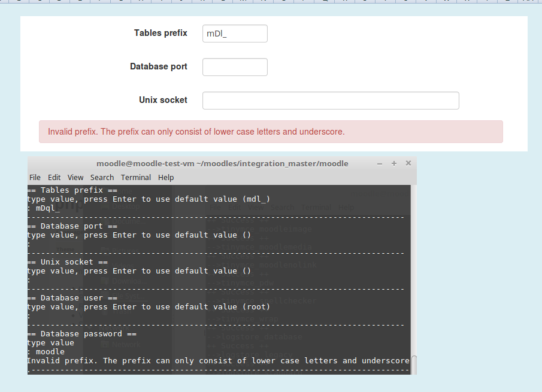Image resolution: width=542 pixels, height=392 pixels.
Task: Click the Database port form label
Action: (x=159, y=66)
